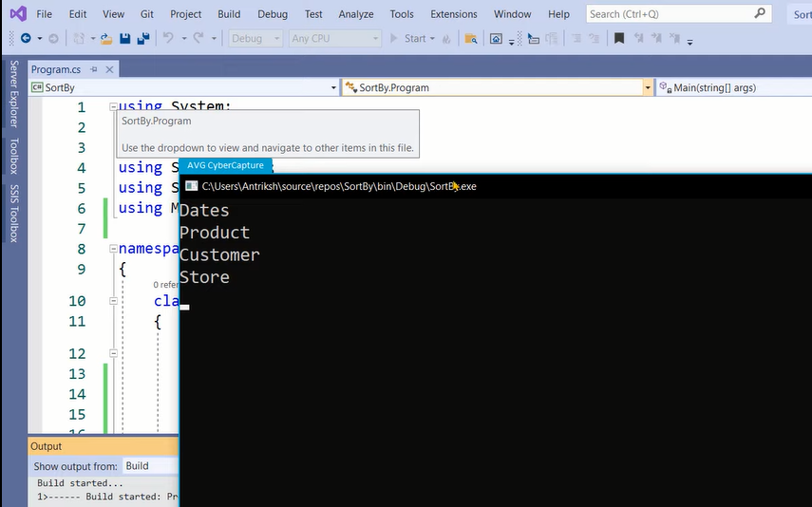Open the Help menu
Screen dimensions: 812x507
558,14
